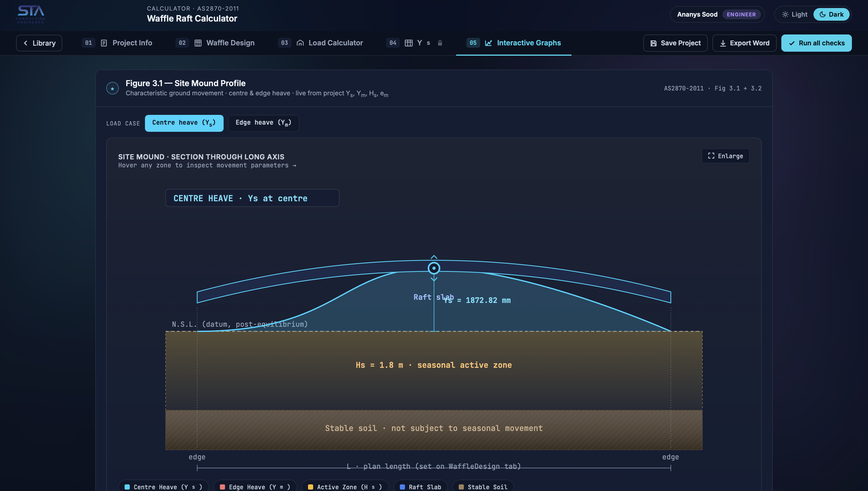This screenshot has width=868, height=491.
Task: Click the Load Calculator house icon
Action: [x=300, y=43]
